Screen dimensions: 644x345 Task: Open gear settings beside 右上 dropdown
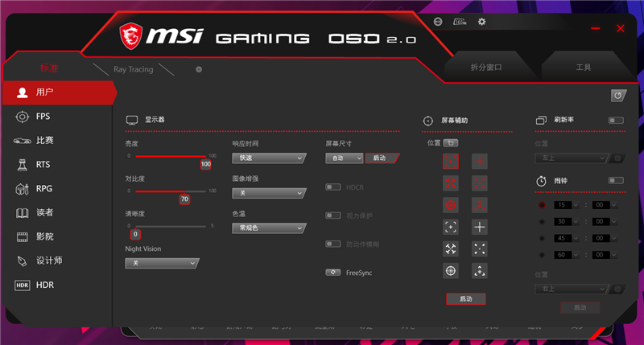pyautogui.click(x=617, y=290)
